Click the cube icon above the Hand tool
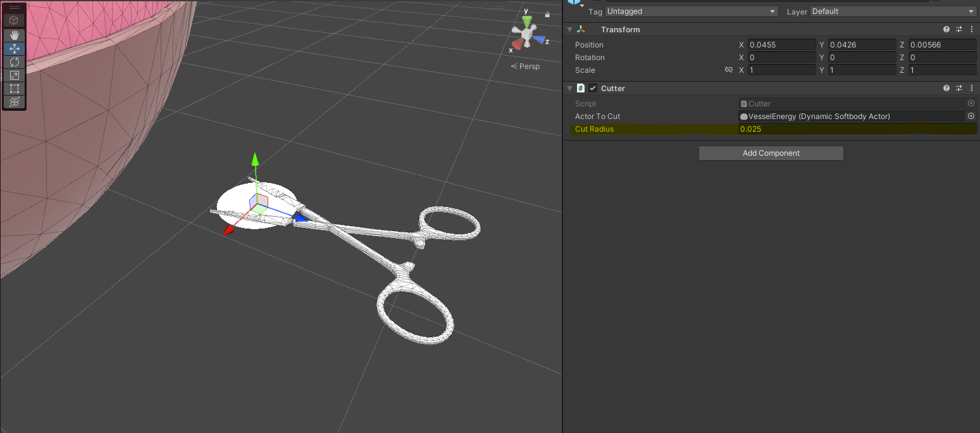Screen dimensions: 980x433 (x=14, y=20)
